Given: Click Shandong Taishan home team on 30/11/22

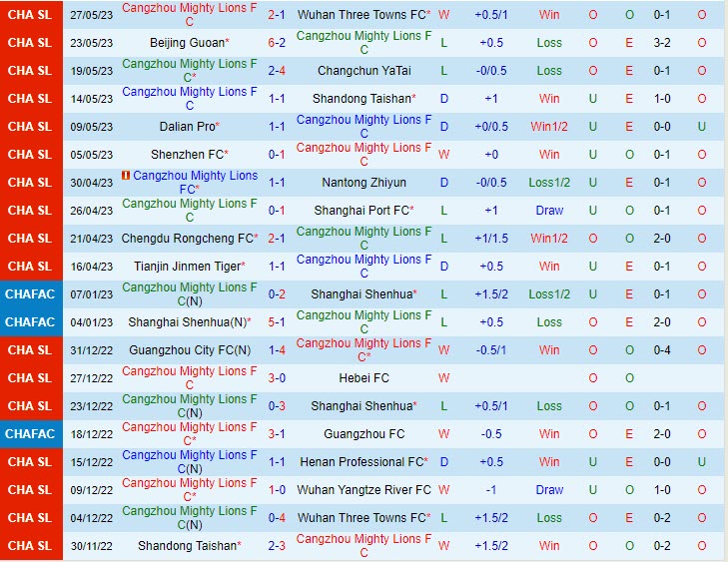Looking at the screenshot, I should tap(187, 545).
